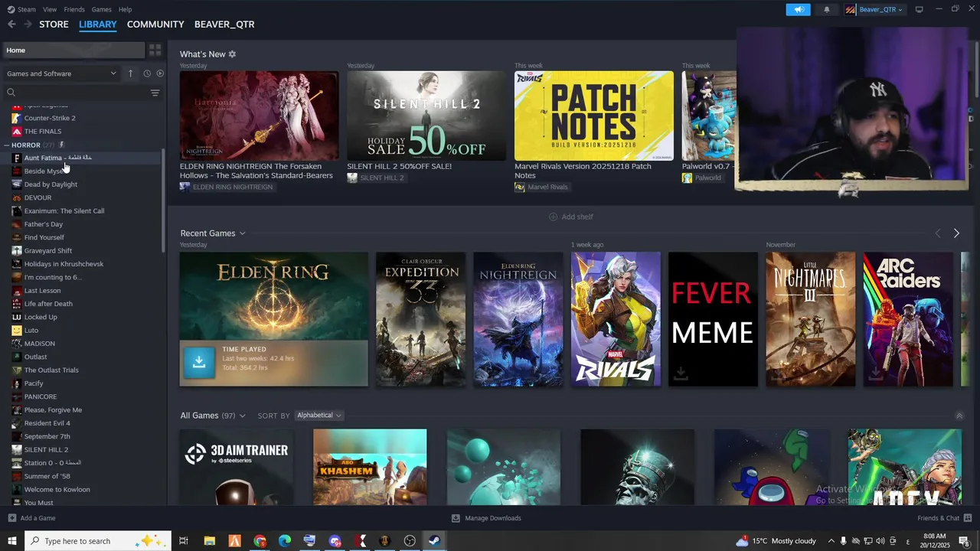The width and height of the screenshot is (980, 551).
Task: Open File Explorer from the taskbar
Action: [209, 541]
